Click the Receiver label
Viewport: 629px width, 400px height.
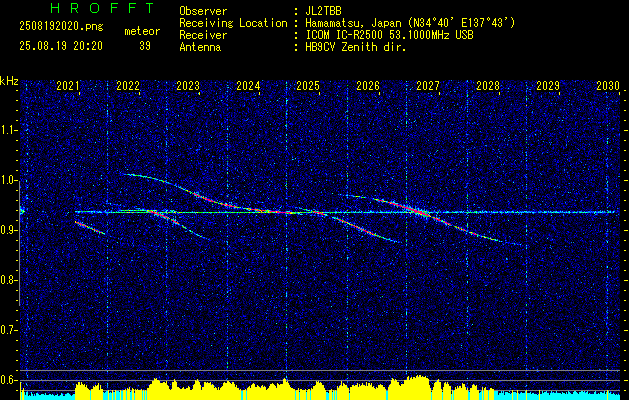pyautogui.click(x=203, y=35)
